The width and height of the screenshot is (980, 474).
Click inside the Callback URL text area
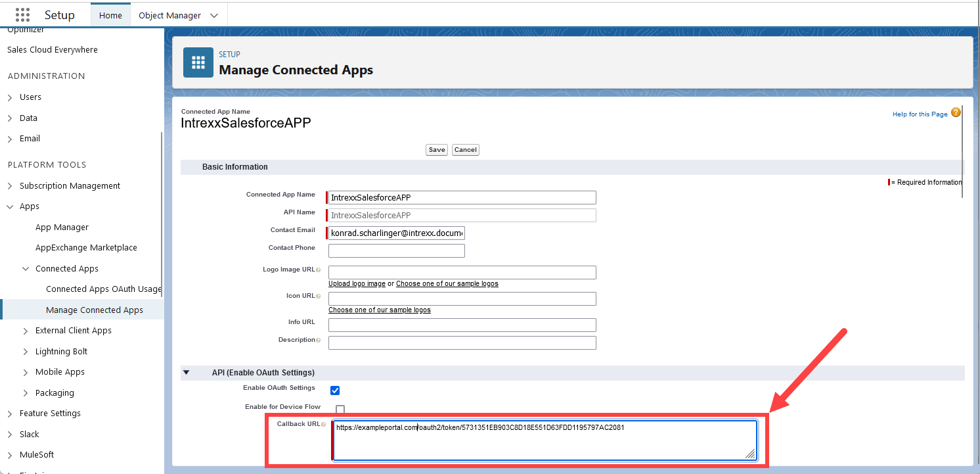[545, 440]
